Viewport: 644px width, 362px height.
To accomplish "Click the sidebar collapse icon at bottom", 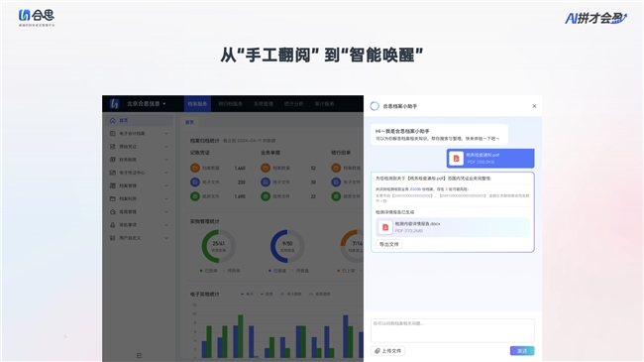I will [x=139, y=355].
